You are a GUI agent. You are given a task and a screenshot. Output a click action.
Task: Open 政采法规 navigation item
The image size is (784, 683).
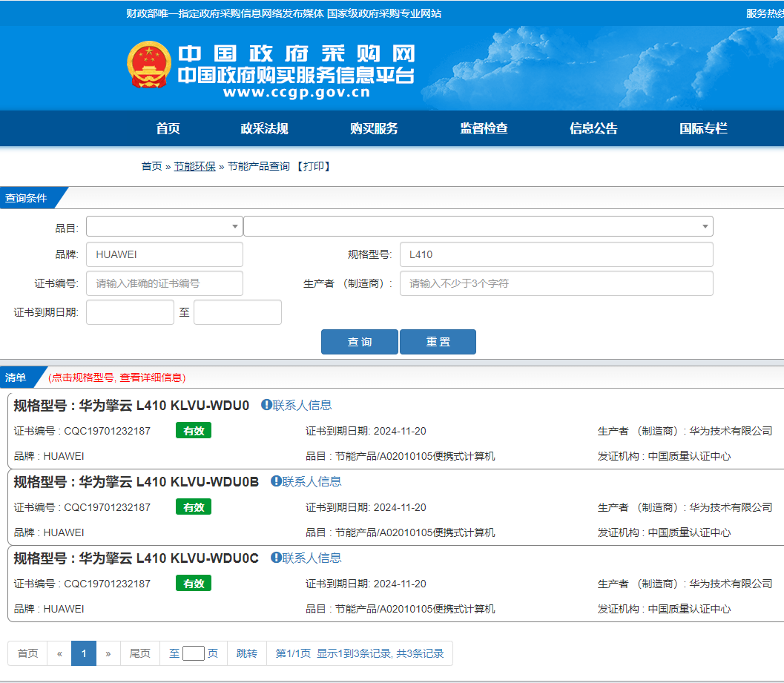click(265, 128)
